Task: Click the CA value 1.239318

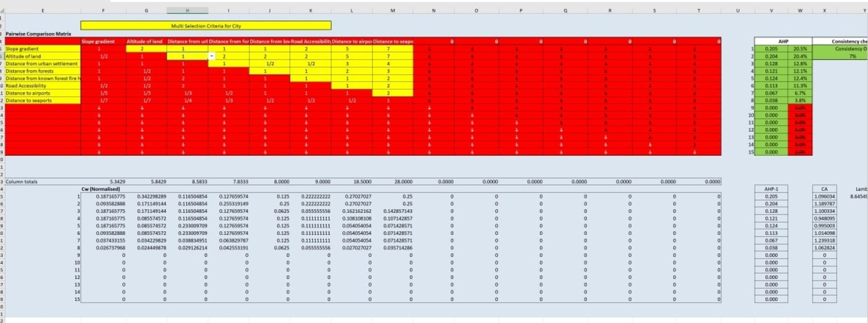Action: [824, 240]
